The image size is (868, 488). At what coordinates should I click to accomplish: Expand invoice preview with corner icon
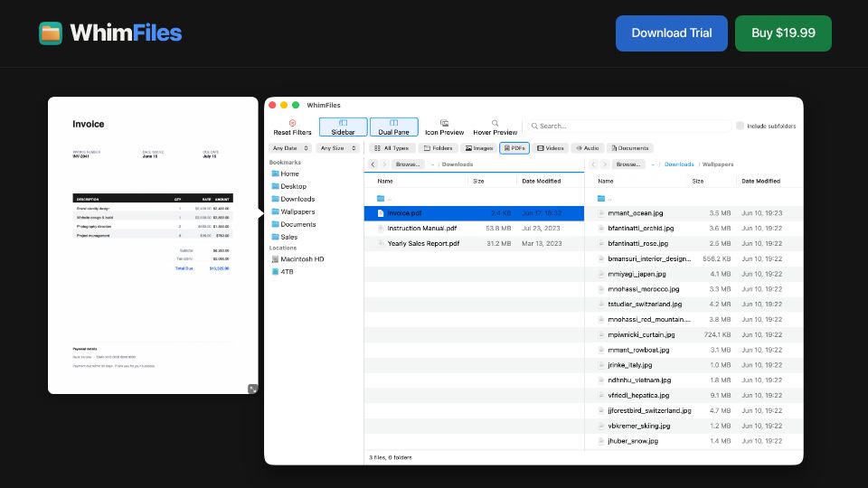pyautogui.click(x=253, y=389)
